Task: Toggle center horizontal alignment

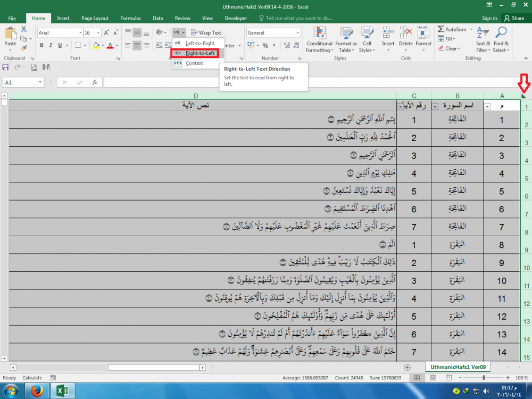Action: click(137, 45)
